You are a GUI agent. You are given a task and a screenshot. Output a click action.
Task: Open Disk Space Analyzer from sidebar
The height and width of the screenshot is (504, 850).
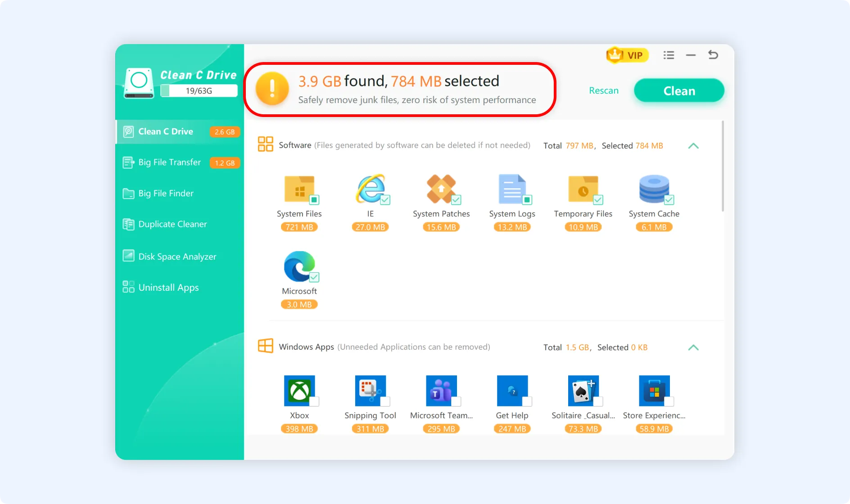177,256
